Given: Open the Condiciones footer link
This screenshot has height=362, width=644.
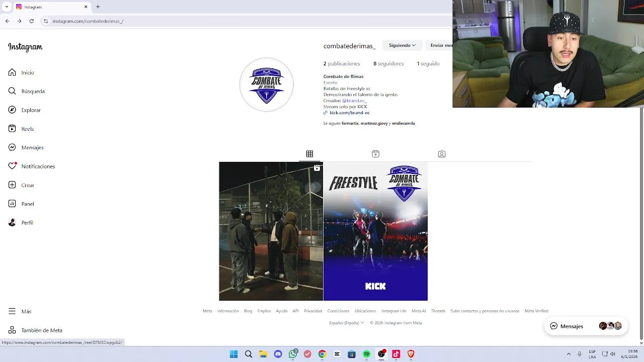Looking at the screenshot, I should pyautogui.click(x=338, y=311).
